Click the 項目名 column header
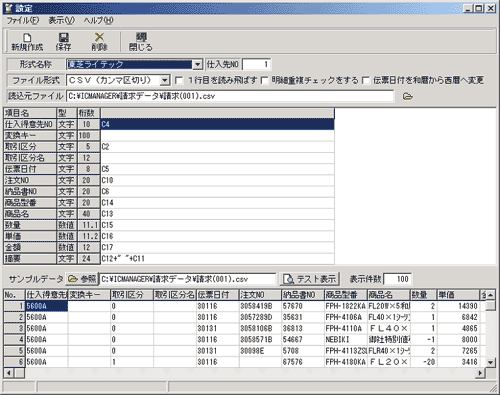Screen dimensions: 500x395 point(30,113)
